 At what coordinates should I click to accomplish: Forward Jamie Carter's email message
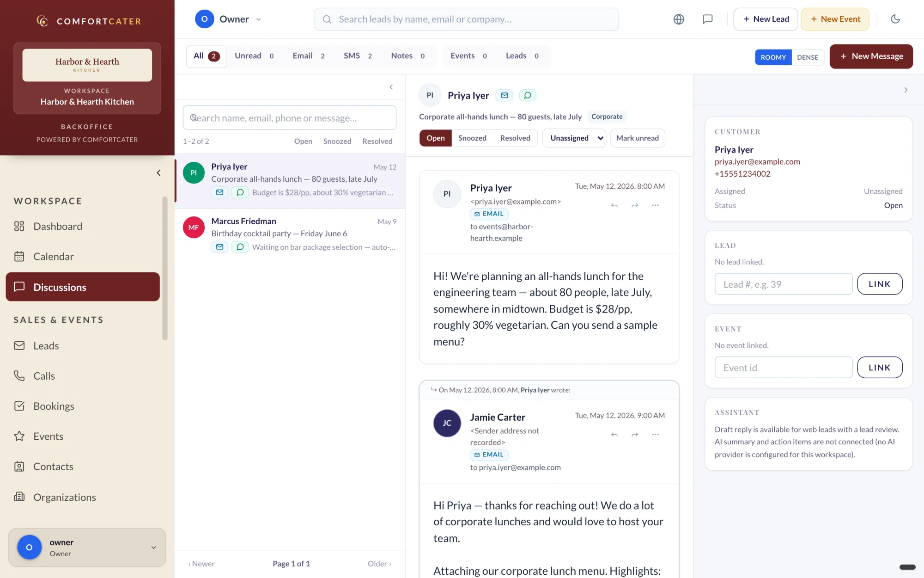(x=635, y=435)
